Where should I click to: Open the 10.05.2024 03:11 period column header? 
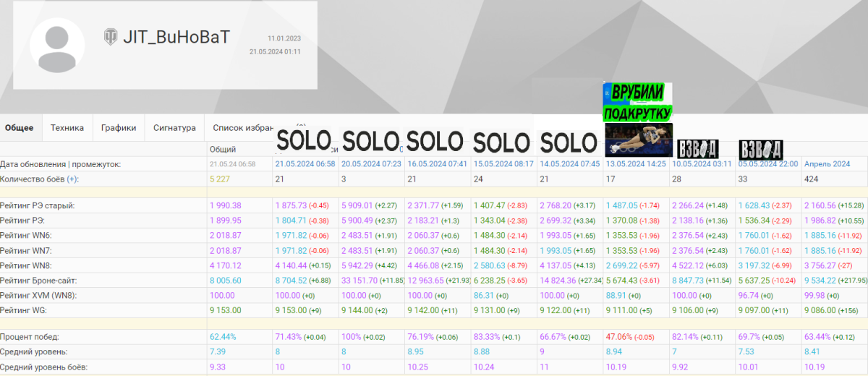click(x=702, y=164)
